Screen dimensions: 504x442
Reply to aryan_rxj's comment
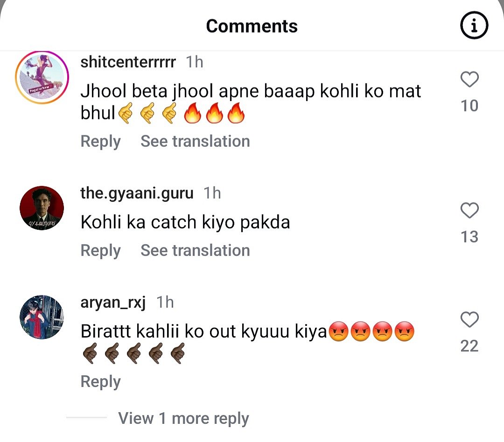click(x=100, y=381)
